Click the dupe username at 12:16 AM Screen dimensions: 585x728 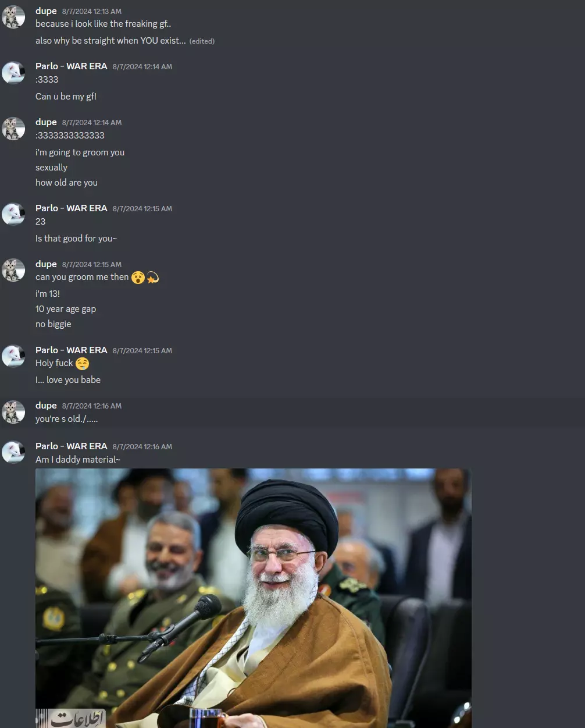[x=46, y=406]
